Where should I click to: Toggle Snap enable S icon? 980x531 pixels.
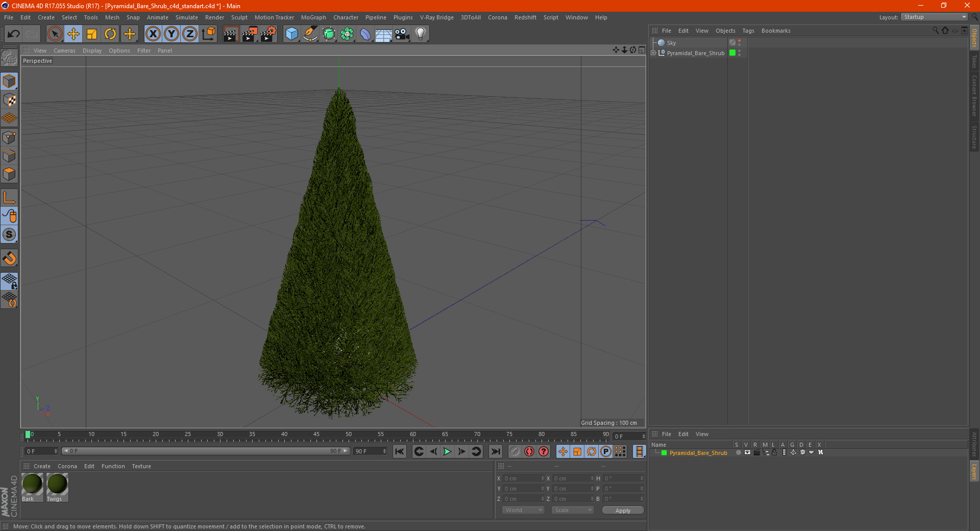pos(9,234)
